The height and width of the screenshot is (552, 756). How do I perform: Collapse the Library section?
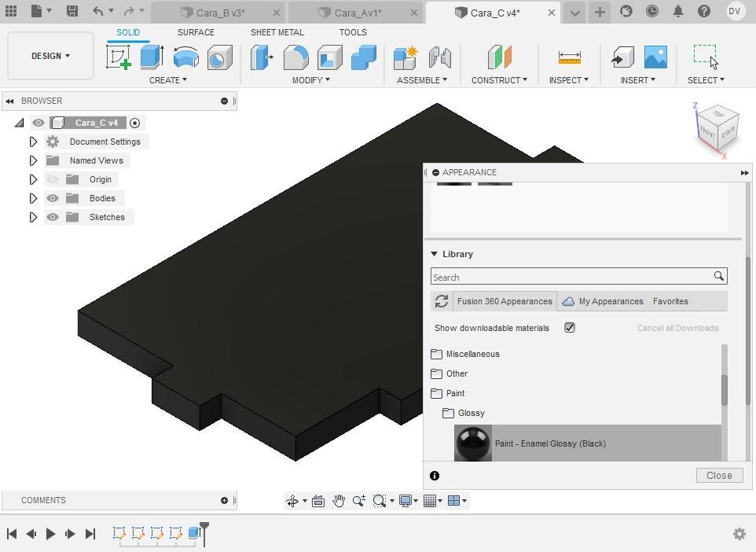pyautogui.click(x=434, y=254)
